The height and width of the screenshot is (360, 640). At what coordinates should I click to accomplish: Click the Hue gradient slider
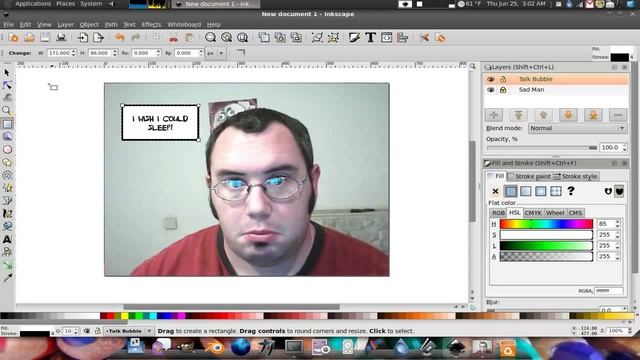546,224
